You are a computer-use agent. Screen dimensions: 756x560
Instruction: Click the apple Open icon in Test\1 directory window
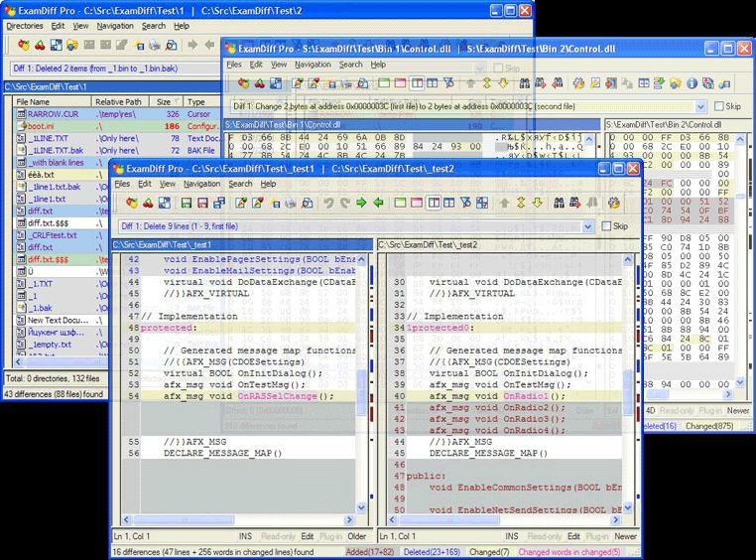tap(24, 46)
